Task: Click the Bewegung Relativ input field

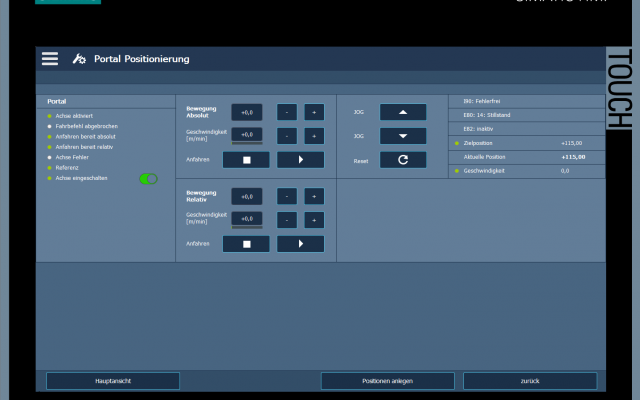Action: point(247,196)
